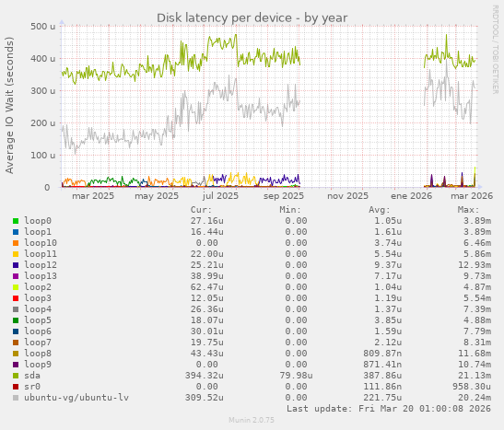504x430 pixels.
Task: Select the loop2 legend label
Action: 38,287
